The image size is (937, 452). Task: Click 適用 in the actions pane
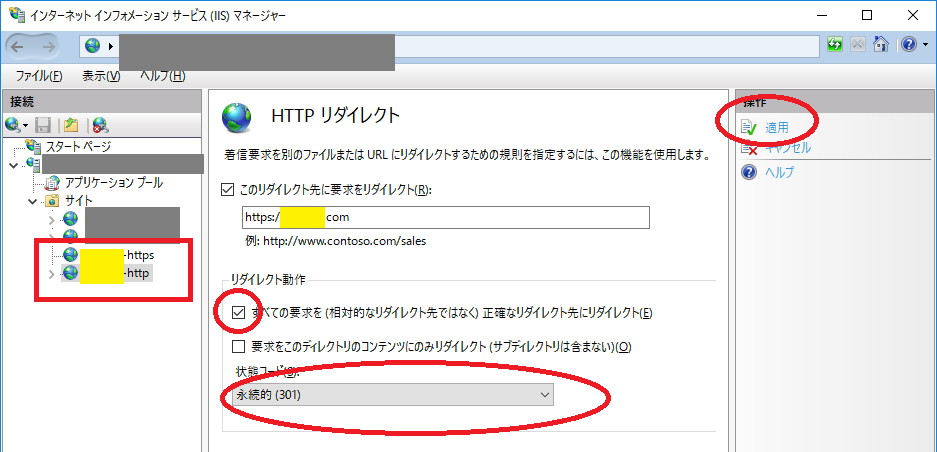pyautogui.click(x=776, y=127)
